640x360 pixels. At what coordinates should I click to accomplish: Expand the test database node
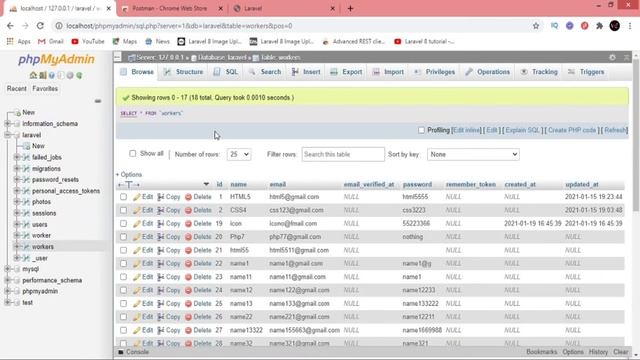coord(7,302)
